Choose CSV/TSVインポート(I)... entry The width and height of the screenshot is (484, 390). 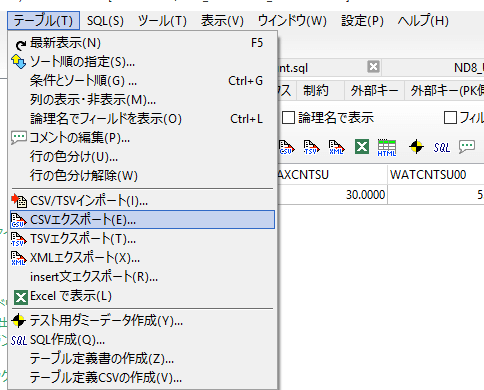click(143, 201)
